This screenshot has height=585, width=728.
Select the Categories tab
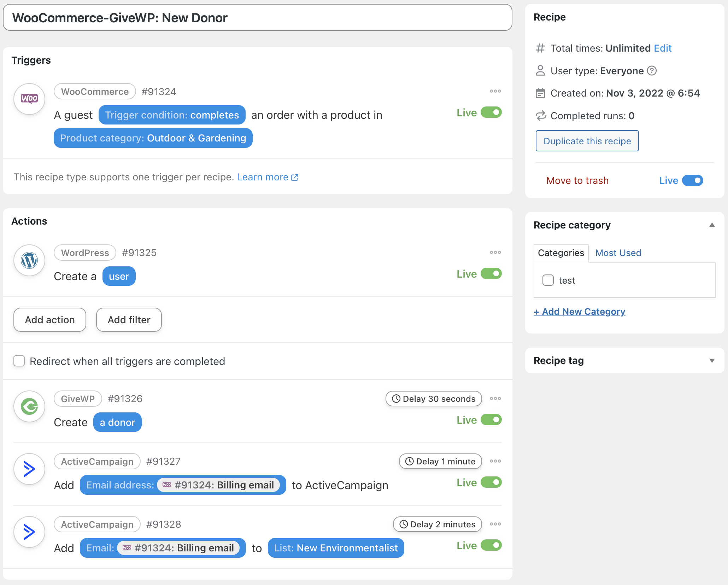561,253
